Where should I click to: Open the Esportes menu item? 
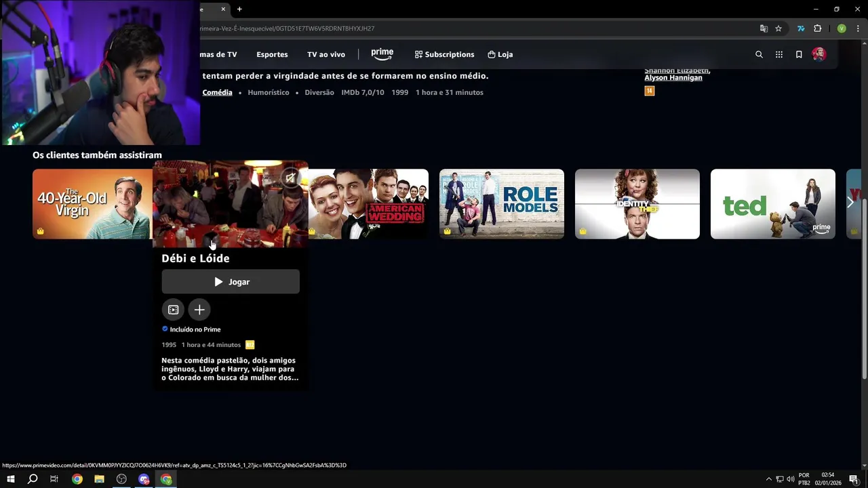pyautogui.click(x=272, y=54)
